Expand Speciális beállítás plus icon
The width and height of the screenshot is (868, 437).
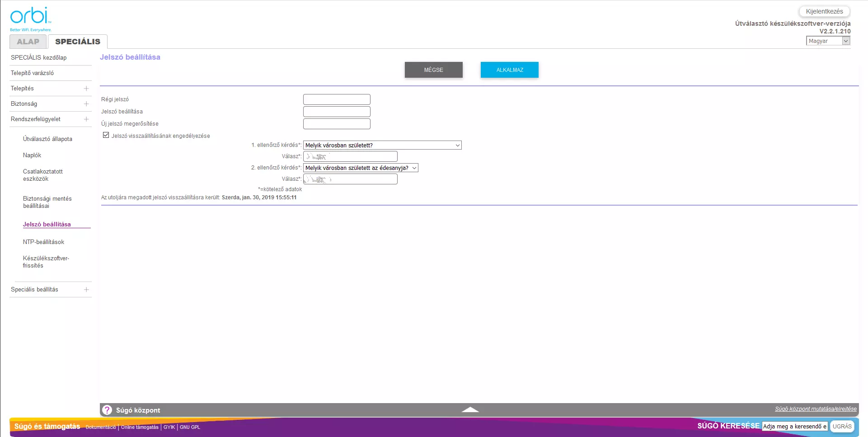coord(86,290)
